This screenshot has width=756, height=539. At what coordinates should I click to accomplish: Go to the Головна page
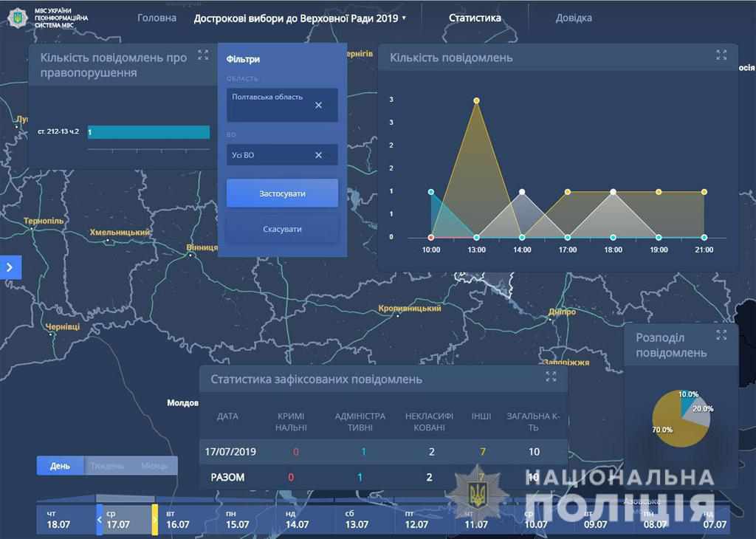click(157, 18)
